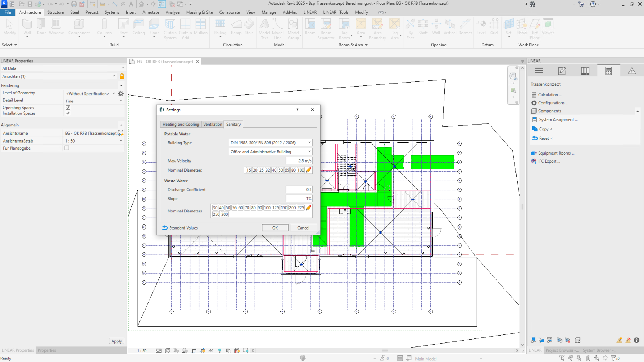Image resolution: width=644 pixels, height=362 pixels.
Task: Edit Potable Water nominal diameters with pencil icon
Action: tap(309, 170)
